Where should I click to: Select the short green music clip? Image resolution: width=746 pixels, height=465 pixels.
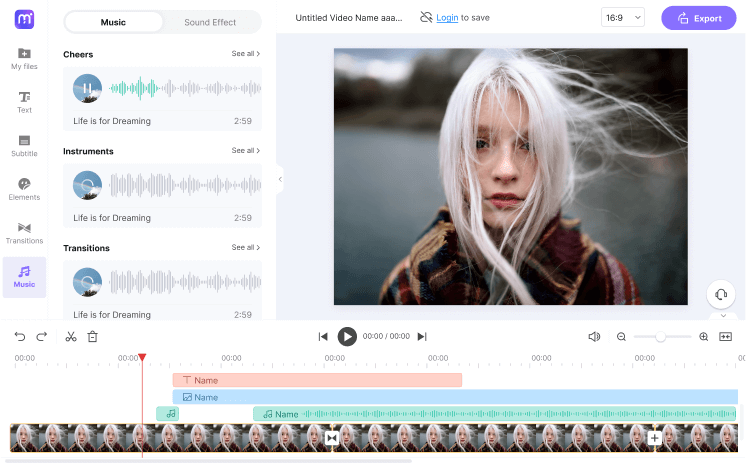pyautogui.click(x=167, y=414)
